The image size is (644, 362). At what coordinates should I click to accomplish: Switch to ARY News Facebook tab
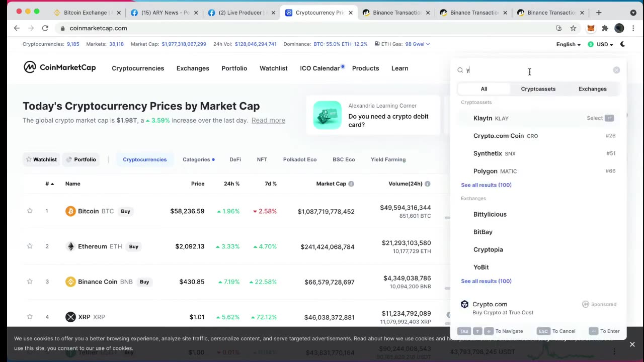pyautogui.click(x=164, y=13)
